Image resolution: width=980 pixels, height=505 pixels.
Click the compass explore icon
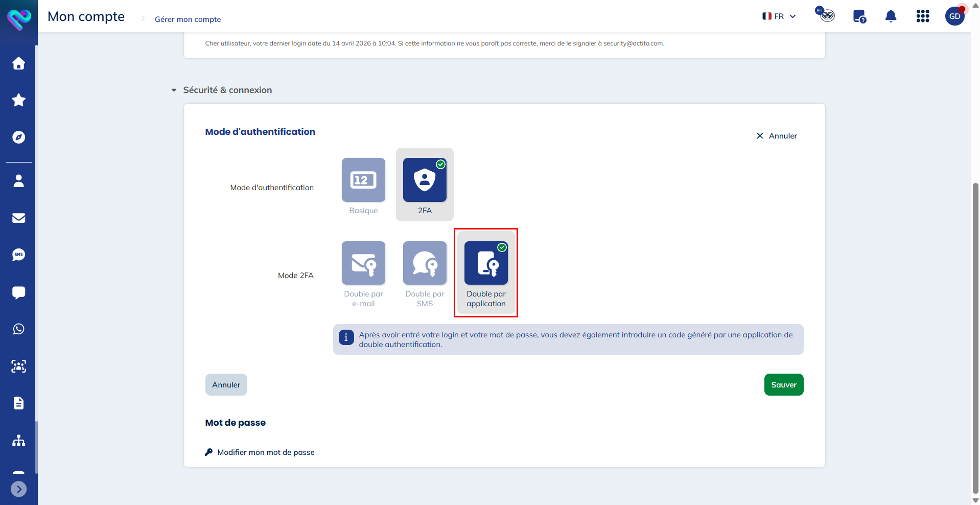(19, 137)
